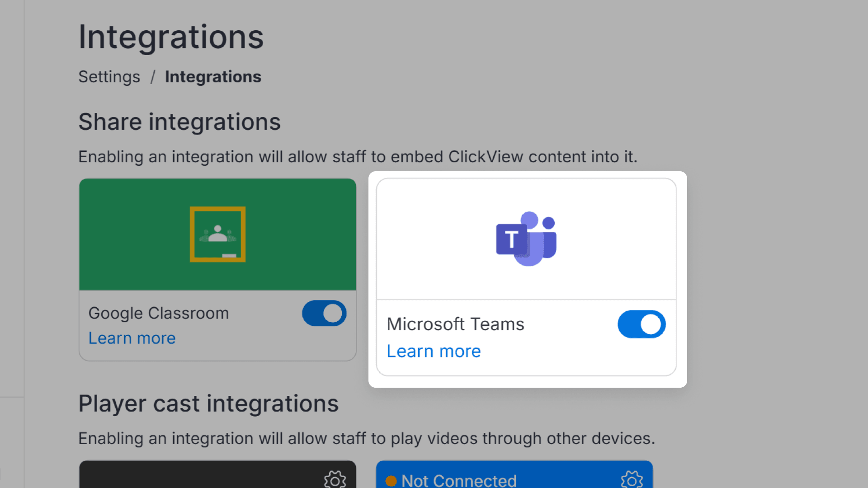Disable the Google Classroom toggle
868x488 pixels.
click(x=324, y=313)
